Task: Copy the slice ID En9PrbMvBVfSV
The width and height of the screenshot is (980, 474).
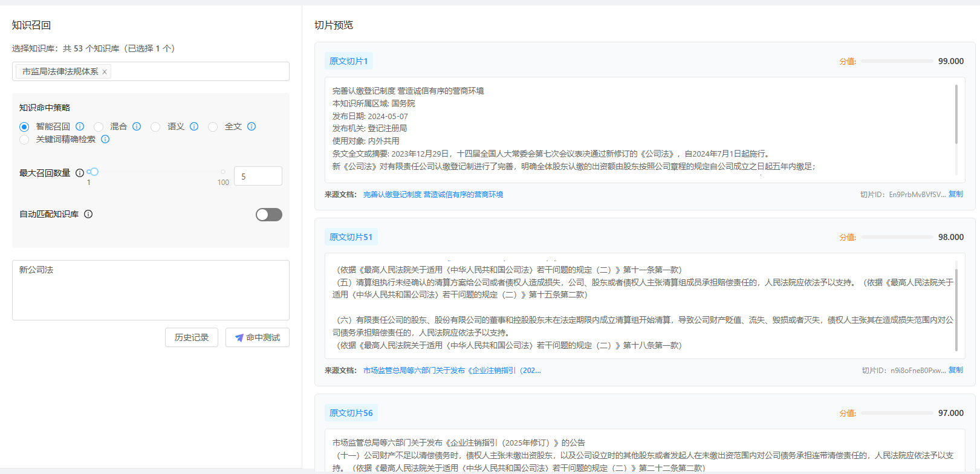Action: coord(956,194)
